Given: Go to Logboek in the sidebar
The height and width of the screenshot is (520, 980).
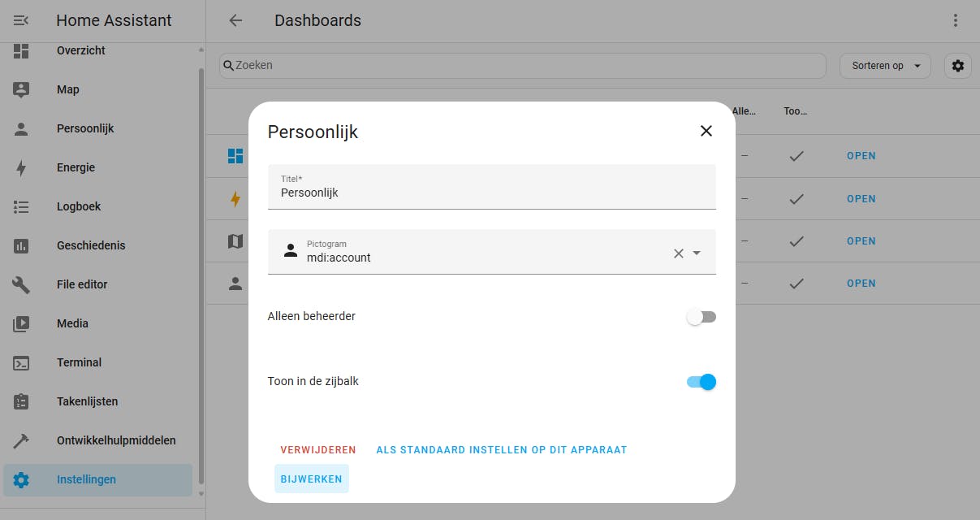Looking at the screenshot, I should coord(79,206).
